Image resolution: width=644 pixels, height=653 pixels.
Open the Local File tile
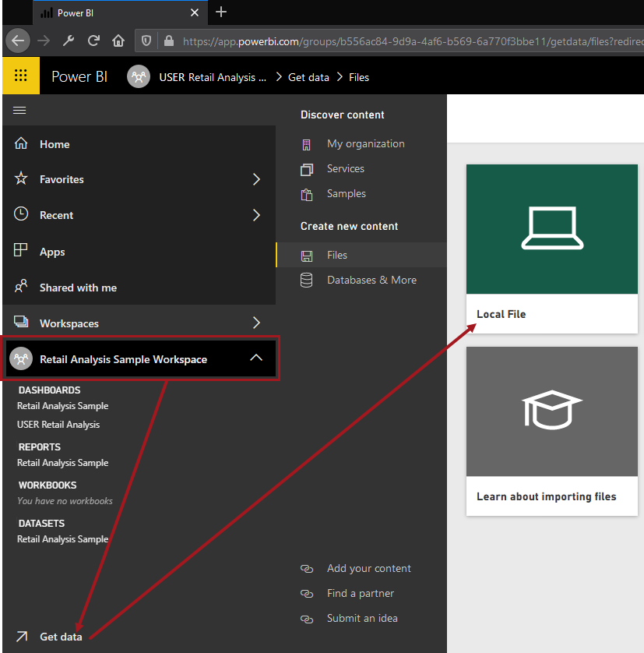[551, 249]
